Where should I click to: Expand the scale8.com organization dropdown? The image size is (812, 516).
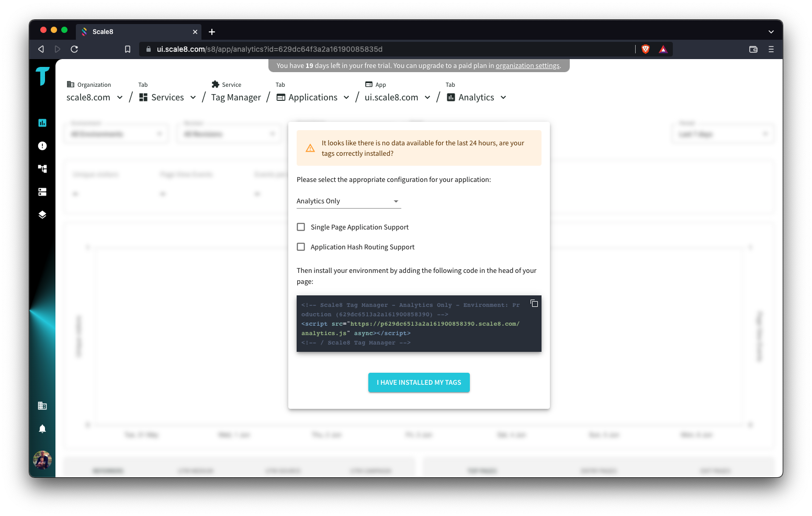pos(120,97)
